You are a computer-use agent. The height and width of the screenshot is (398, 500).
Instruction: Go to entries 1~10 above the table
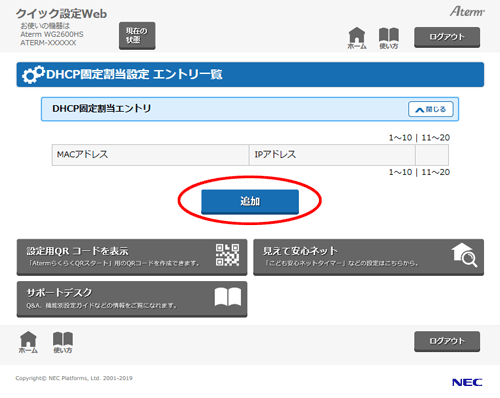(x=400, y=138)
